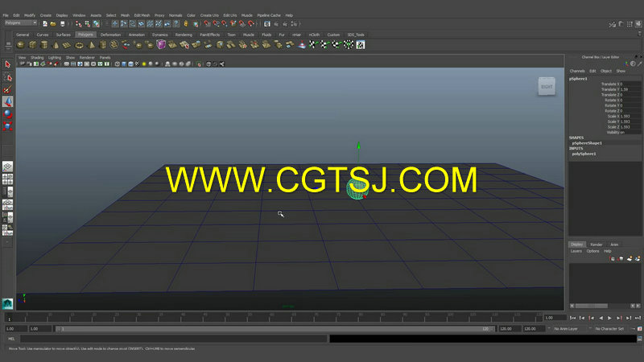Switch to the Curves shelf tab
The height and width of the screenshot is (362, 644).
pyautogui.click(x=43, y=35)
